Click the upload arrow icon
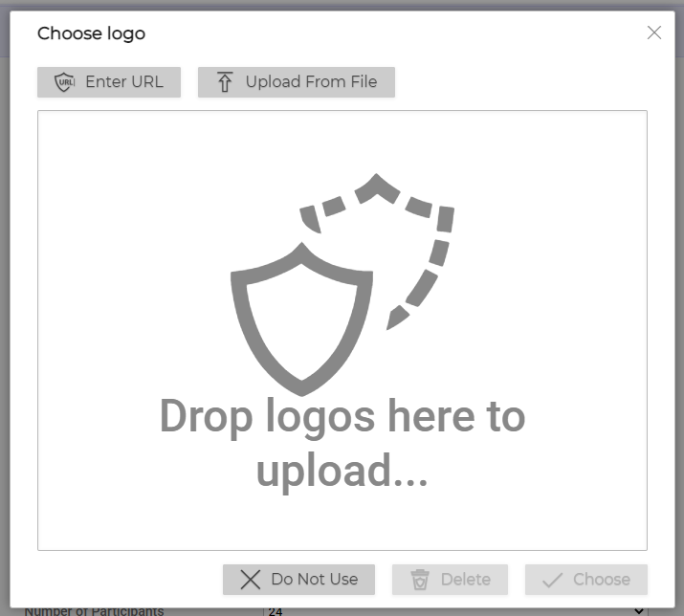 [225, 82]
